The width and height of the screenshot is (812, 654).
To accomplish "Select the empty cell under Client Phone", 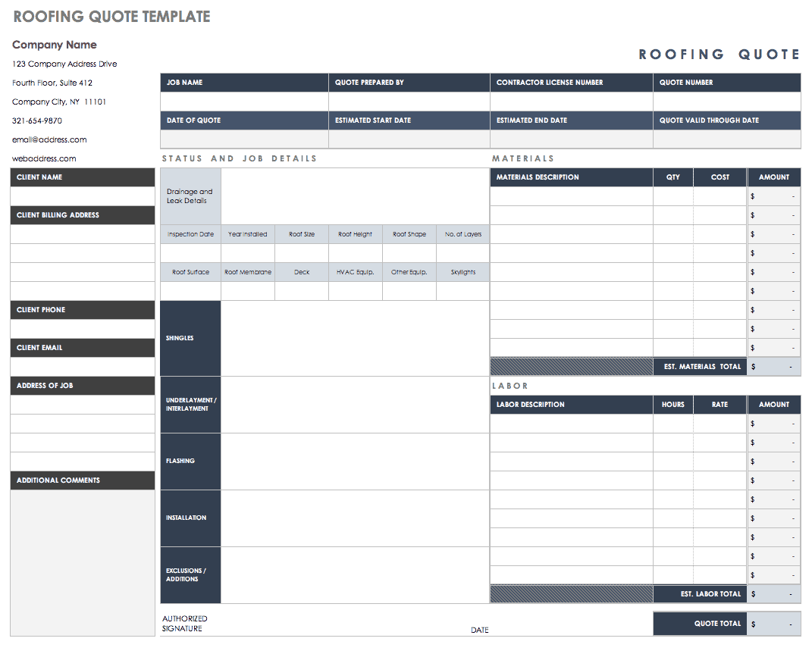I will pos(83,329).
